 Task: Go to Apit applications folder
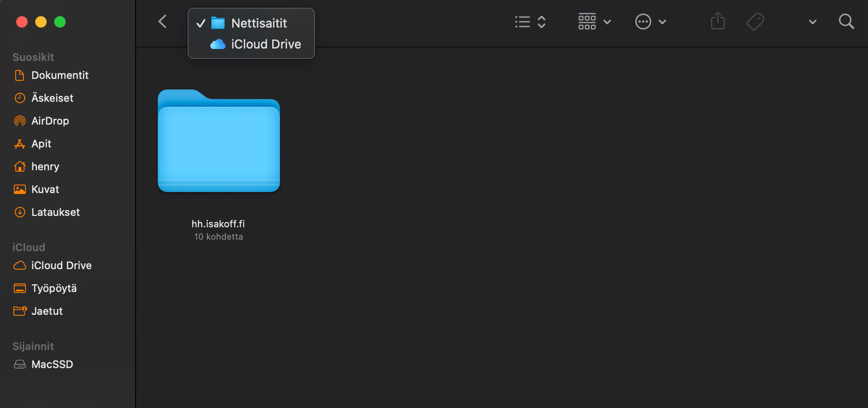(41, 144)
